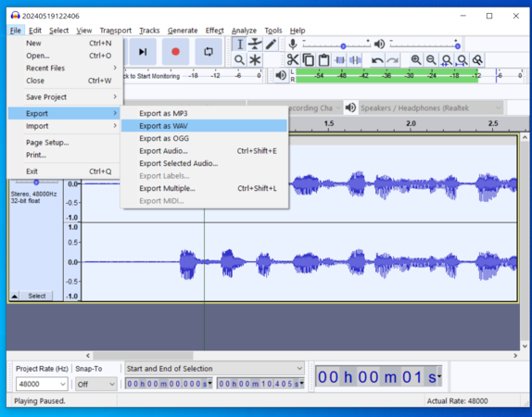
Task: Select the Envelope tool
Action: pos(255,44)
